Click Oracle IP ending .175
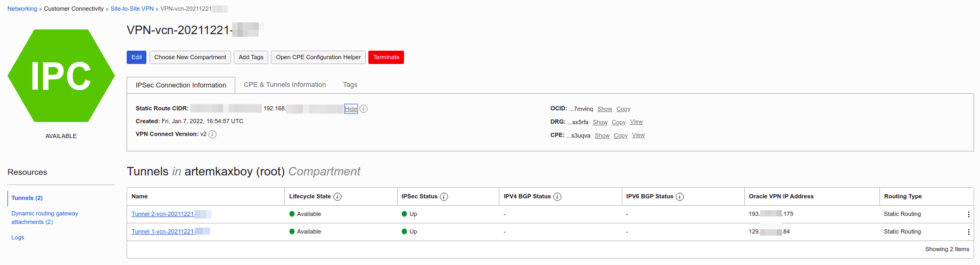980x265 pixels. pos(771,214)
